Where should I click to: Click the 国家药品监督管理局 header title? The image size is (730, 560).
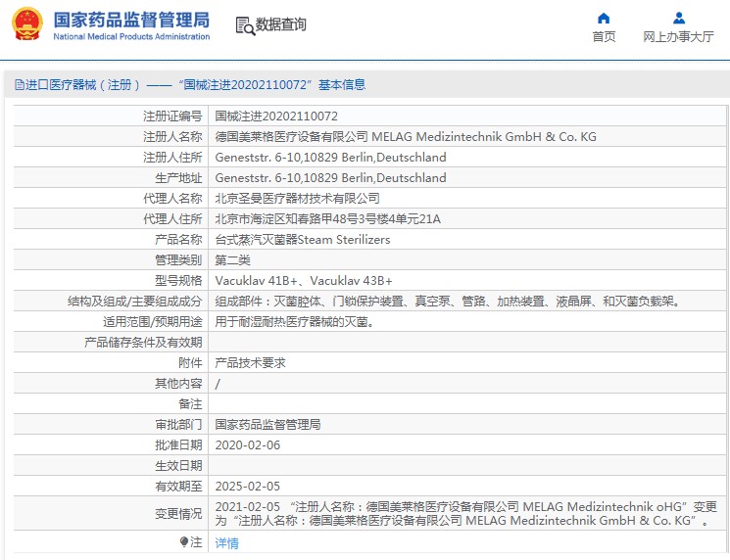pos(131,20)
